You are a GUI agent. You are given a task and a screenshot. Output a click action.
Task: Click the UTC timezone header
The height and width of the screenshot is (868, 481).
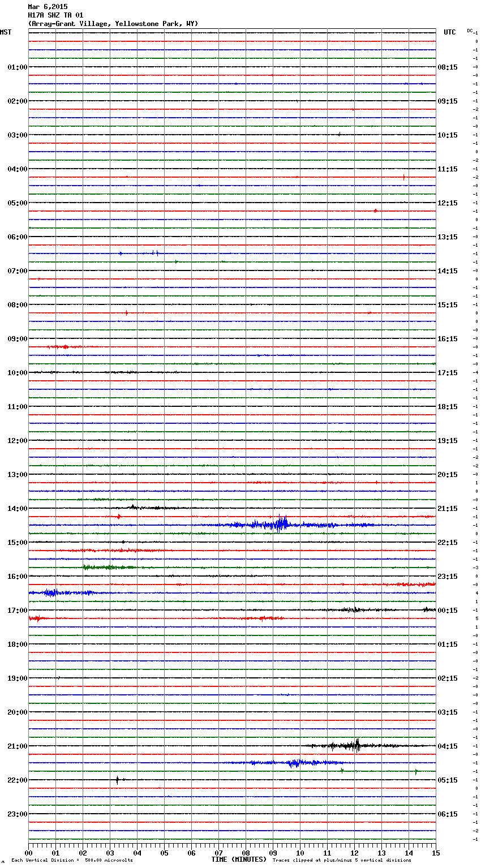tap(449, 32)
